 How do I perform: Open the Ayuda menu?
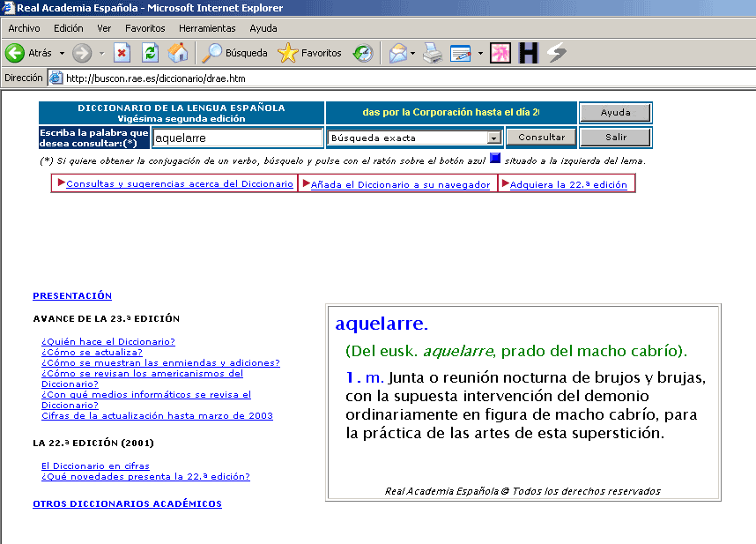pos(263,28)
